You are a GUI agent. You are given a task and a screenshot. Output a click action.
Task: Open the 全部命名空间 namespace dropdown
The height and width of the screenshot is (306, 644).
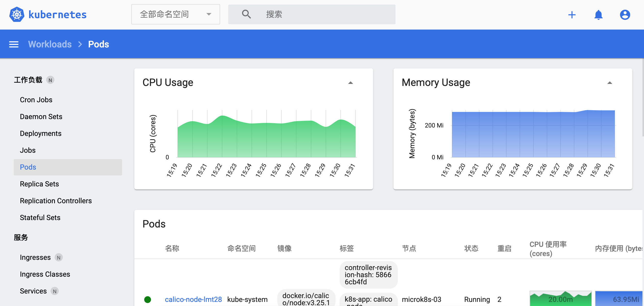(176, 14)
